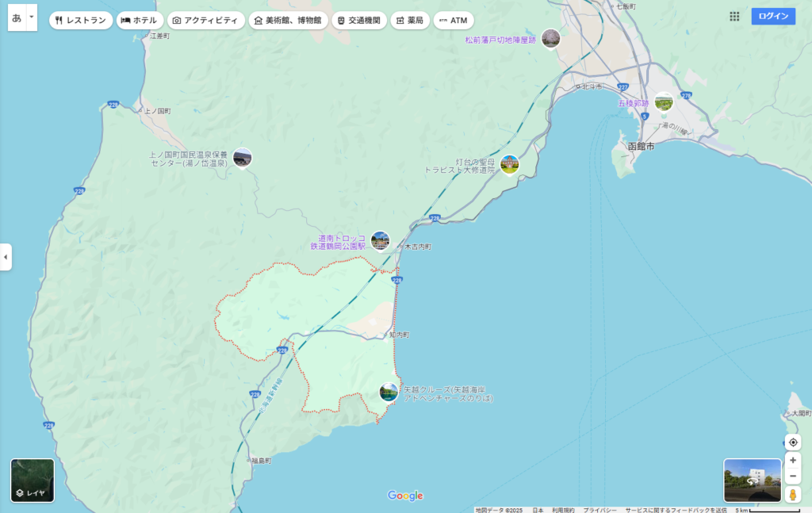Image resolution: width=812 pixels, height=513 pixels.
Task: Click the 灯台の聖母トラピスト大修道院 place name
Action: [460, 167]
